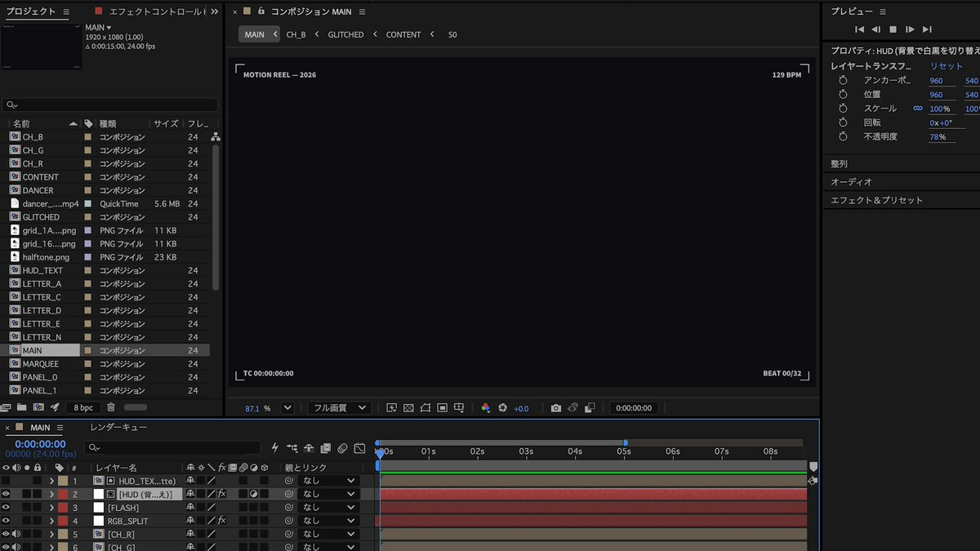The height and width of the screenshot is (551, 980).
Task: Create a new folder in the Project panel
Action: (x=22, y=407)
